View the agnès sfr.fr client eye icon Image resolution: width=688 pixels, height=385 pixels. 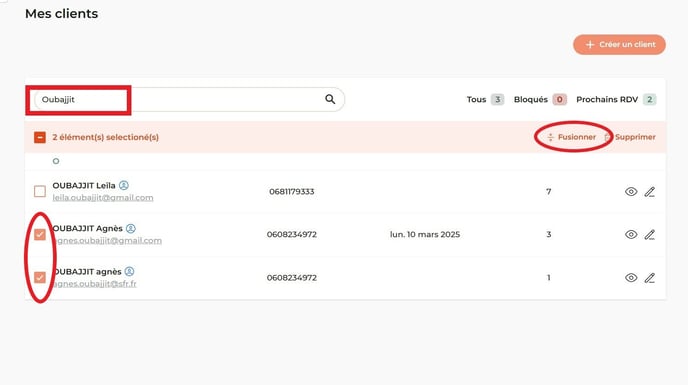pos(631,277)
